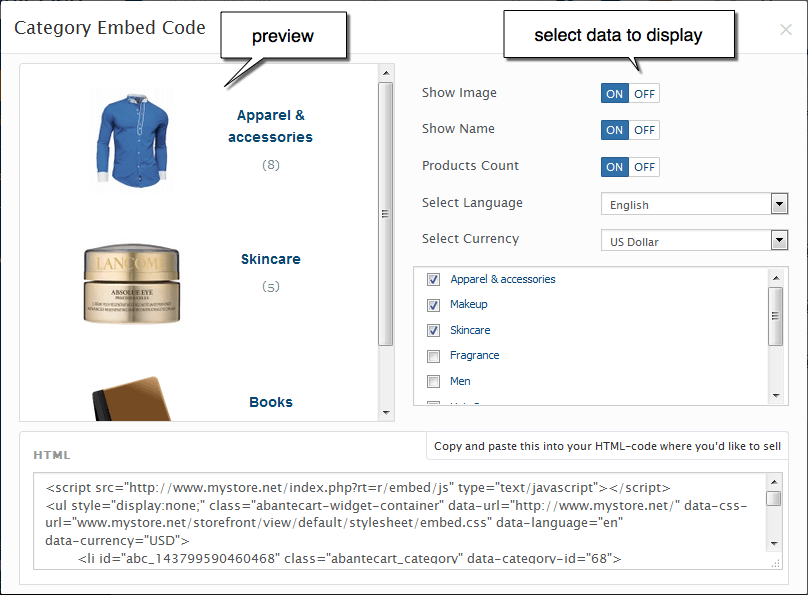This screenshot has width=808, height=595.
Task: Click the blue shirt thumbnail in preview
Action: pos(132,140)
